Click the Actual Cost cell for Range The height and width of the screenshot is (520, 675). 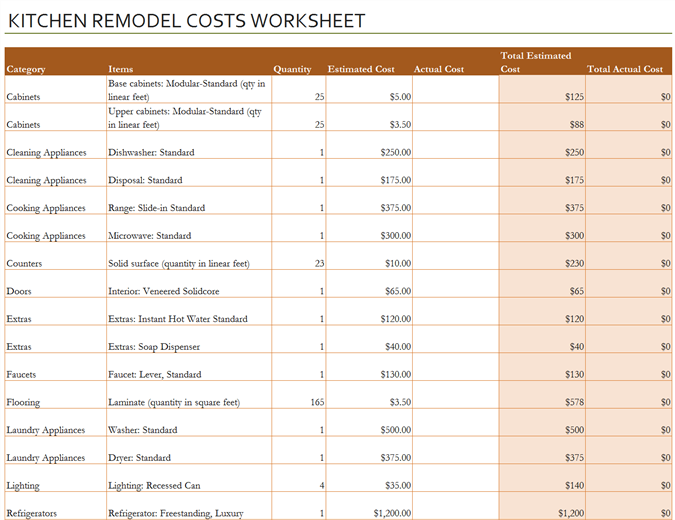(455, 208)
